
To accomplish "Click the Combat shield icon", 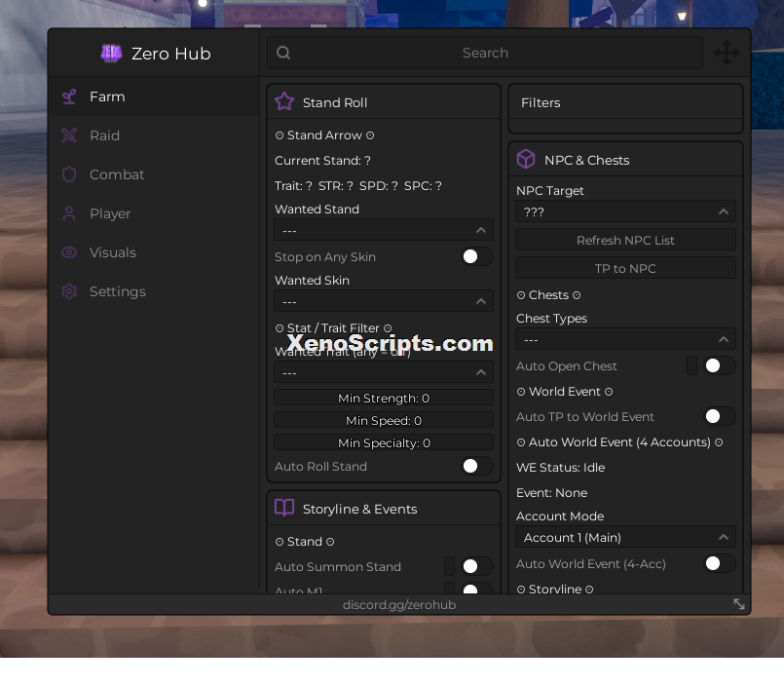I will point(69,174).
